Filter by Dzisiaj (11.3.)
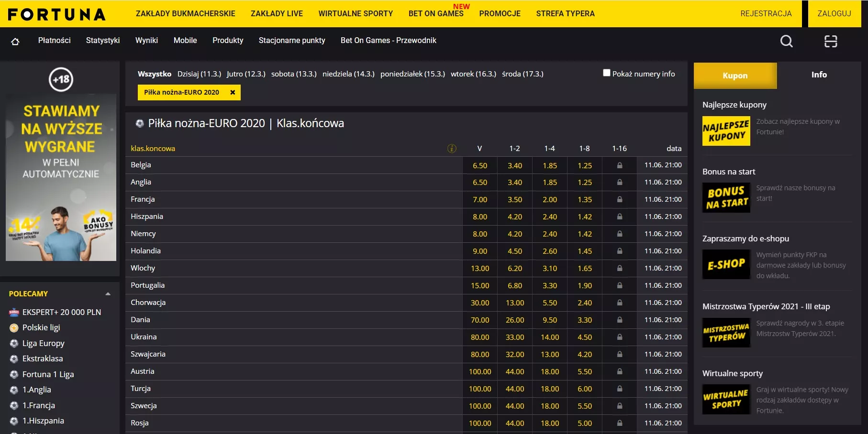Image resolution: width=868 pixels, height=434 pixels. (199, 74)
